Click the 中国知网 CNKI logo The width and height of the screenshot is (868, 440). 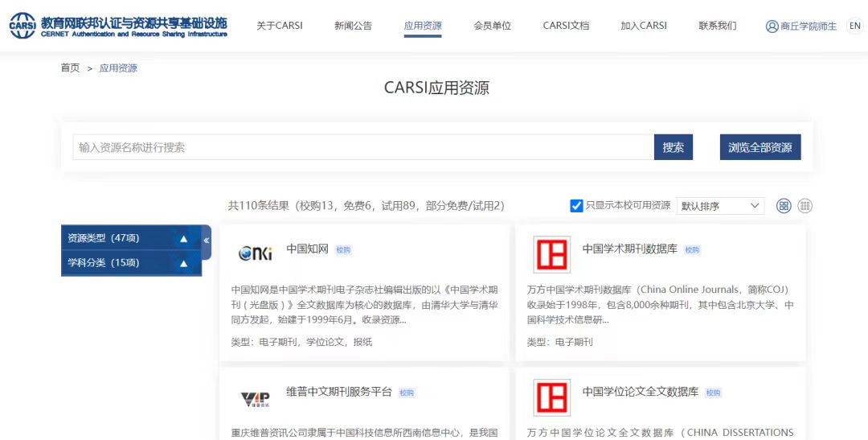tap(256, 254)
